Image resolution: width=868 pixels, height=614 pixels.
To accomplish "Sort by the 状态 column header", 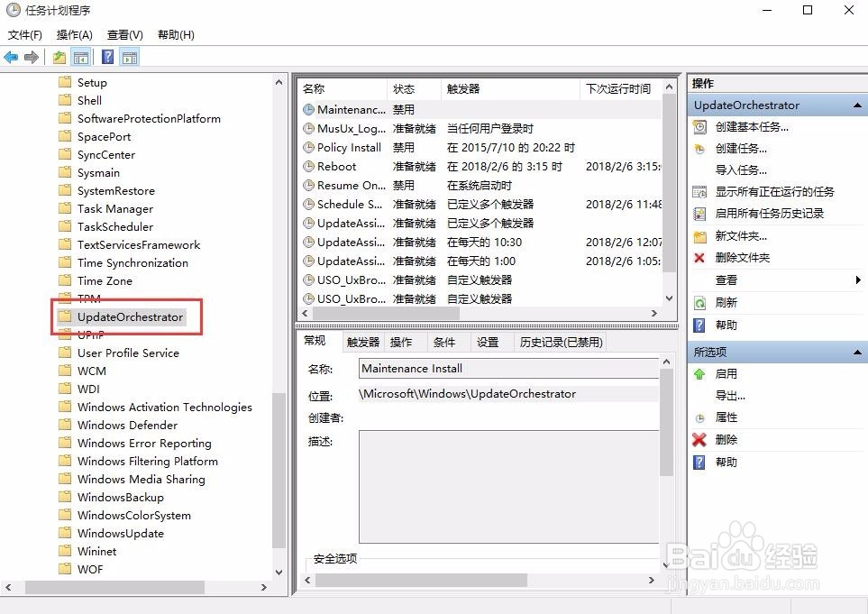I will coord(415,88).
